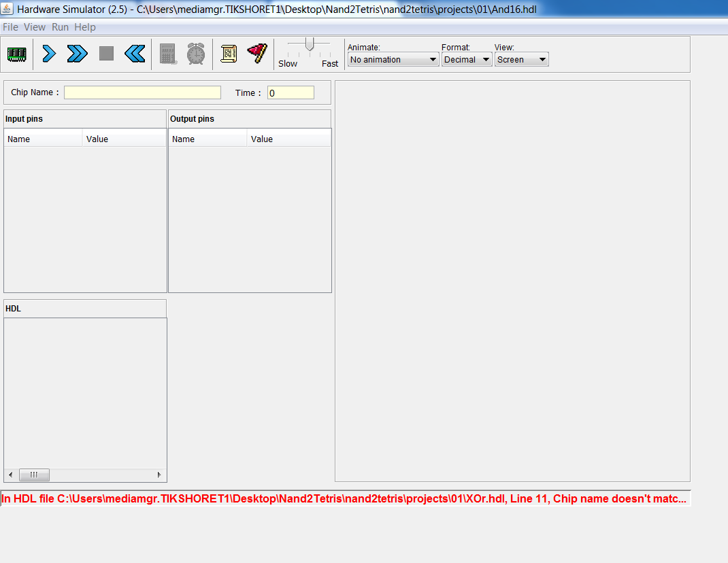This screenshot has height=563, width=728.
Task: Open Breakpoints with the red flag icon
Action: pyautogui.click(x=257, y=54)
